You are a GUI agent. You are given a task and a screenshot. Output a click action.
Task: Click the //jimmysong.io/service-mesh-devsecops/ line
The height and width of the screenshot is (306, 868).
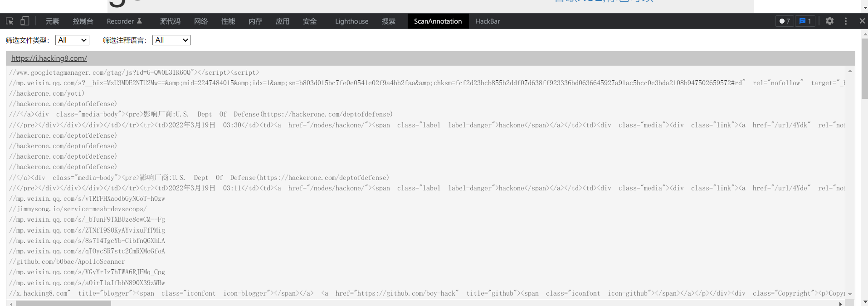coord(78,209)
